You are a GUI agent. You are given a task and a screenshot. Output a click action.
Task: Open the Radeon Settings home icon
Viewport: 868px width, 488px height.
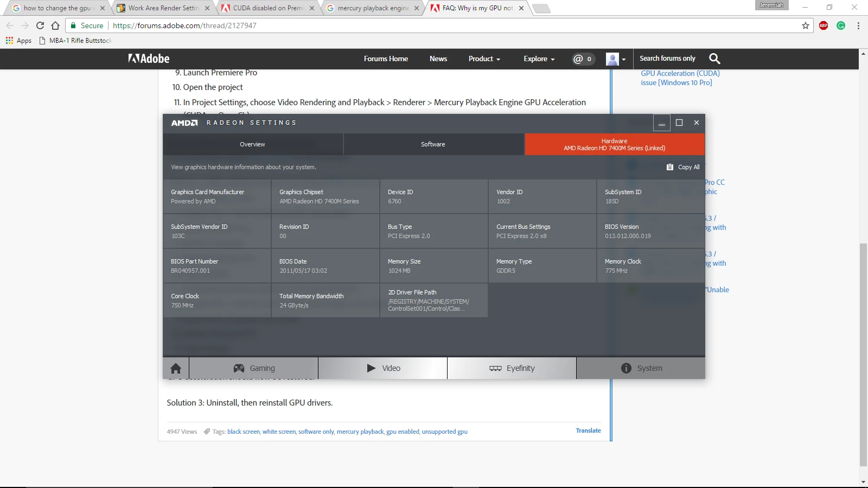[x=176, y=368]
